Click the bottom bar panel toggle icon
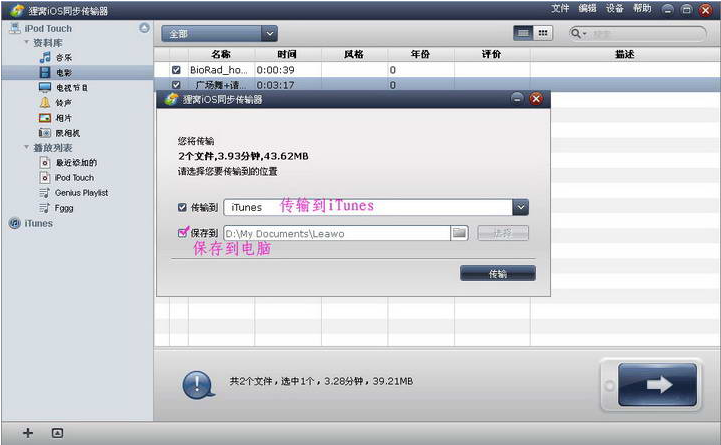The width and height of the screenshot is (721, 445). pyautogui.click(x=57, y=433)
